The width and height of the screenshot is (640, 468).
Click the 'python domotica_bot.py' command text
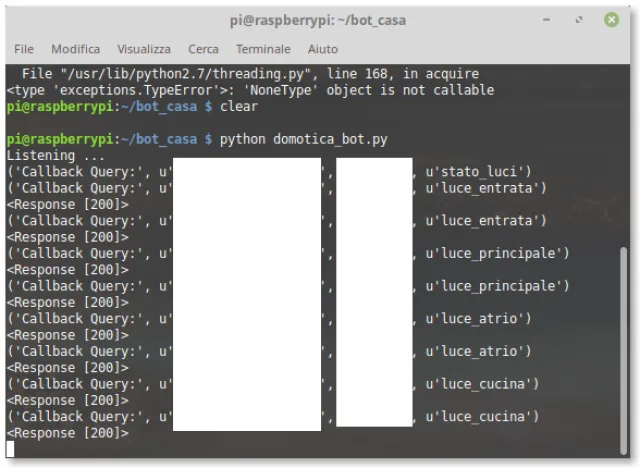(x=303, y=138)
